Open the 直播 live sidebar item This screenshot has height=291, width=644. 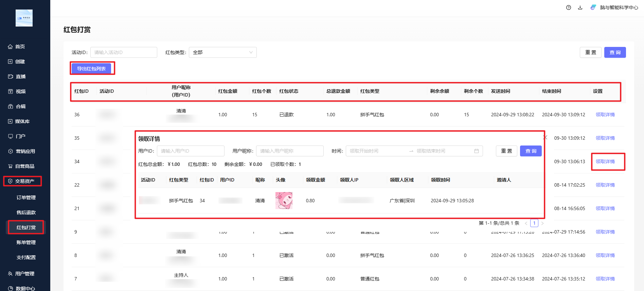coord(20,76)
